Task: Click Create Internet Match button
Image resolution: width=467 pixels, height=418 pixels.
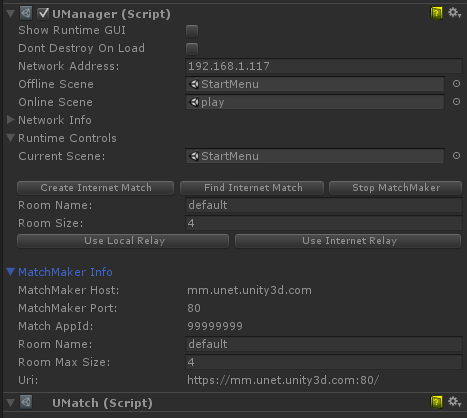Action: tap(96, 188)
